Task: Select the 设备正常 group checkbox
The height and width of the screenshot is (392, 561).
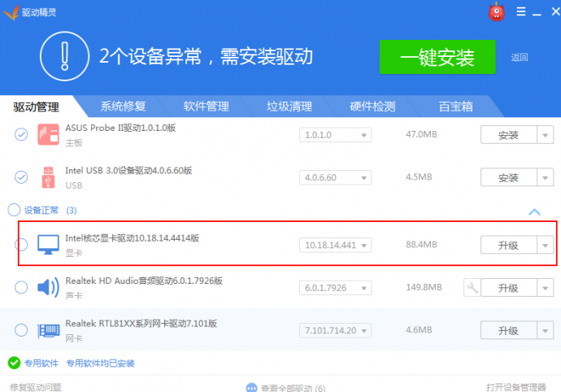Action: click(x=14, y=210)
